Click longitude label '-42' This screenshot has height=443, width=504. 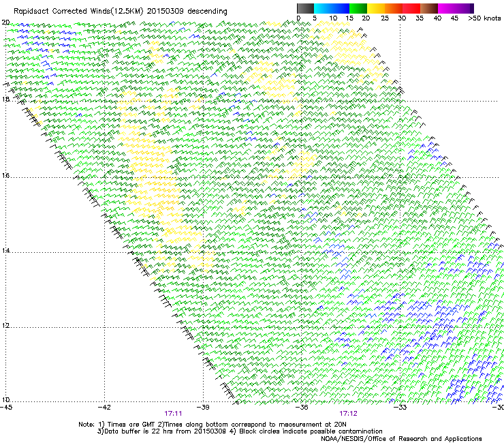click(104, 407)
